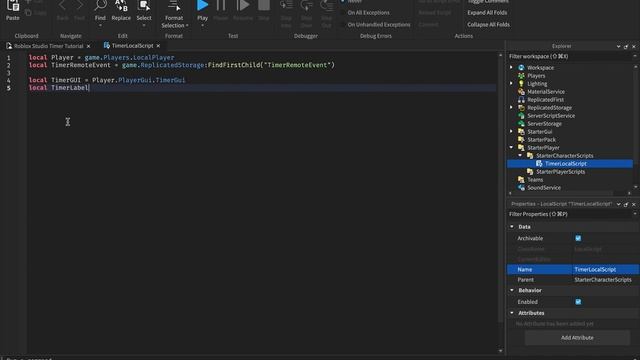
Task: Click the ReplicatedFirst icon
Action: [x=521, y=100]
